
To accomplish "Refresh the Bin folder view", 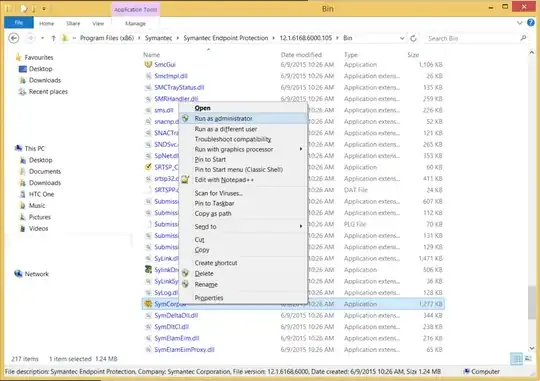I will coord(413,38).
